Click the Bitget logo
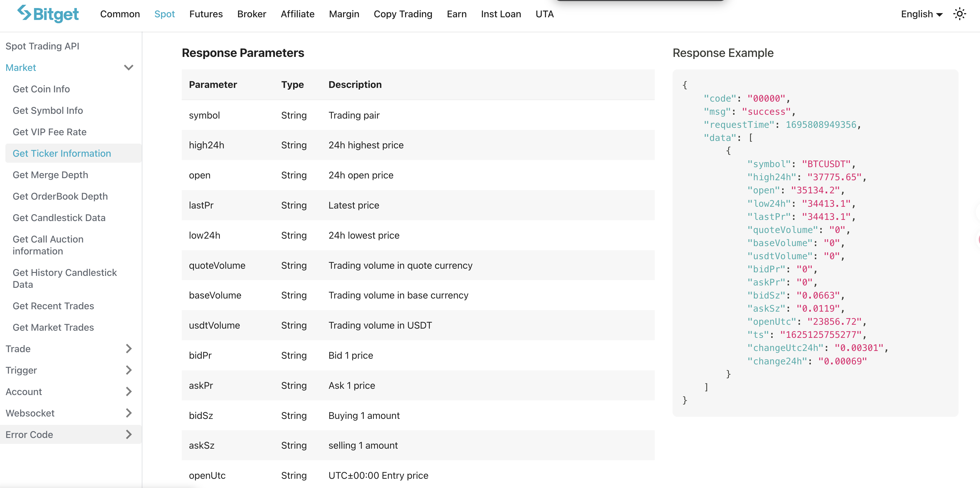This screenshot has width=980, height=488. coord(48,14)
